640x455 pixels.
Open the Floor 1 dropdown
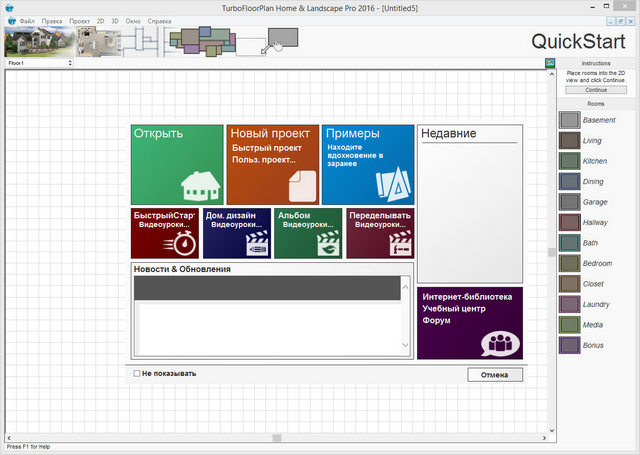tap(39, 63)
